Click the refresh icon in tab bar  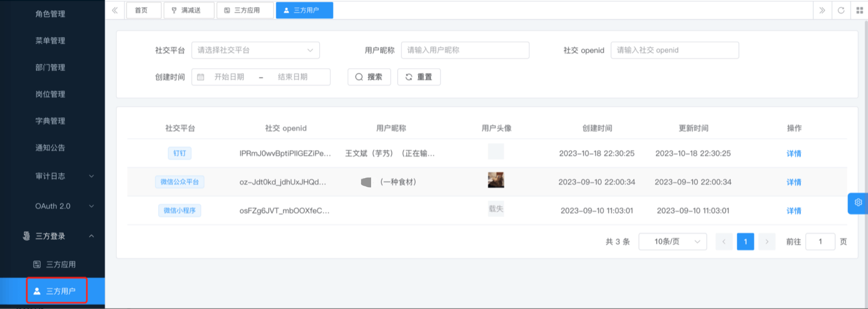[841, 10]
